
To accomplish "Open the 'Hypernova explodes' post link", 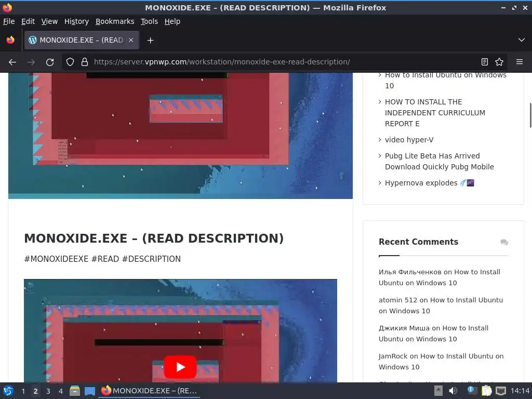I will click(429, 183).
